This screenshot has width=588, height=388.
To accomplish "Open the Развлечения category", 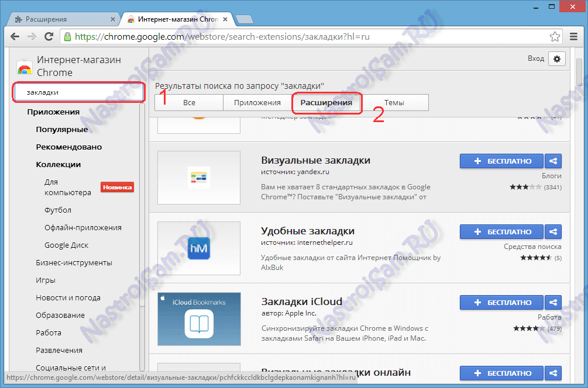I will 59,351.
